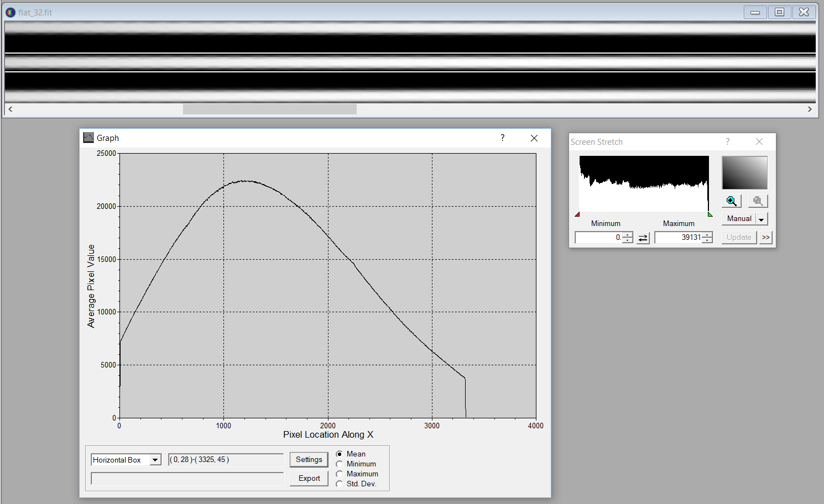The height and width of the screenshot is (504, 824).
Task: Click the zoom out magnifier in Screen Stretch
Action: click(x=758, y=201)
